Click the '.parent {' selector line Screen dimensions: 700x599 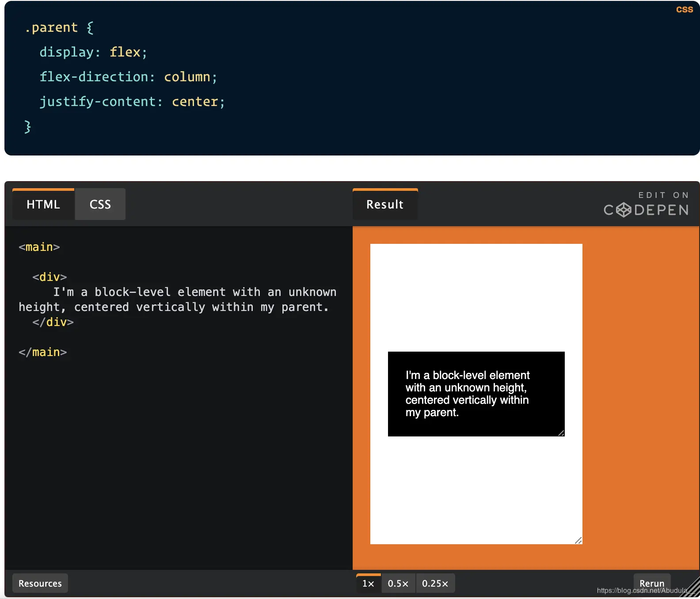59,27
